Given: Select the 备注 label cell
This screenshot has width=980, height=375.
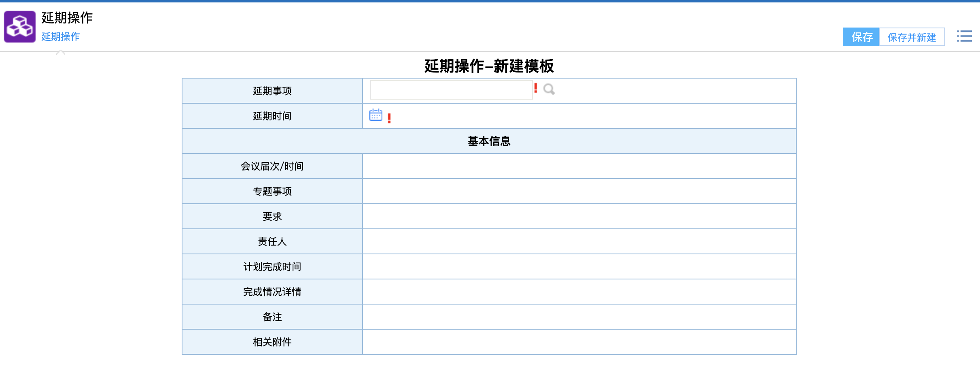Looking at the screenshot, I should 272,317.
